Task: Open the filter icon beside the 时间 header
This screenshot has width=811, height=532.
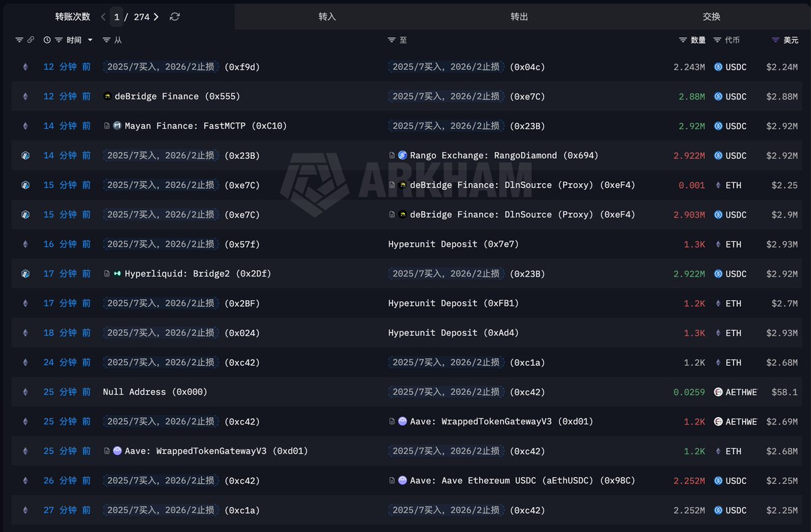Action: (x=59, y=41)
